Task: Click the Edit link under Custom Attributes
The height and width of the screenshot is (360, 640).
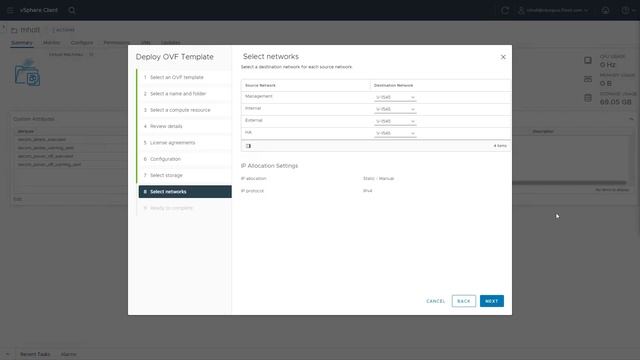Action: pyautogui.click(x=18, y=199)
